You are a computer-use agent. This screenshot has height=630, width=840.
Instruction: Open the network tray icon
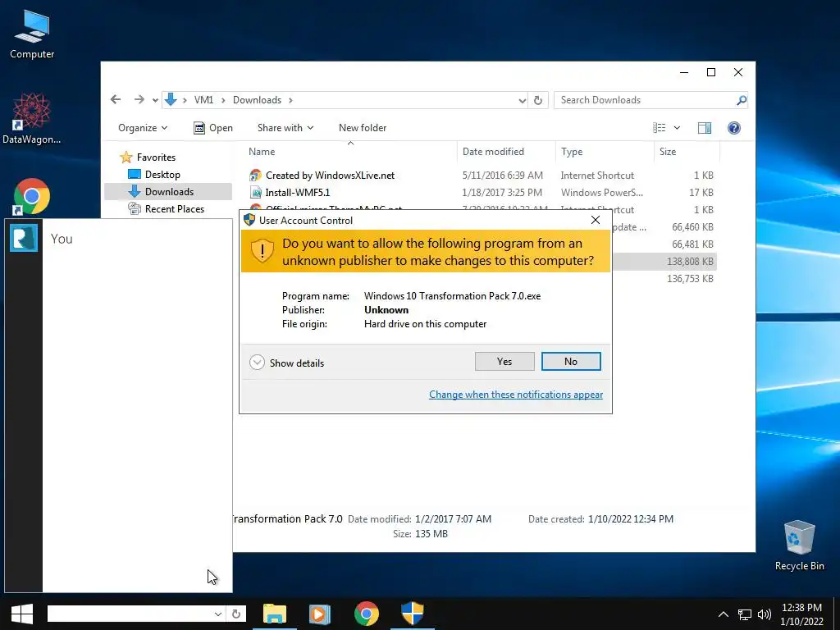point(745,614)
